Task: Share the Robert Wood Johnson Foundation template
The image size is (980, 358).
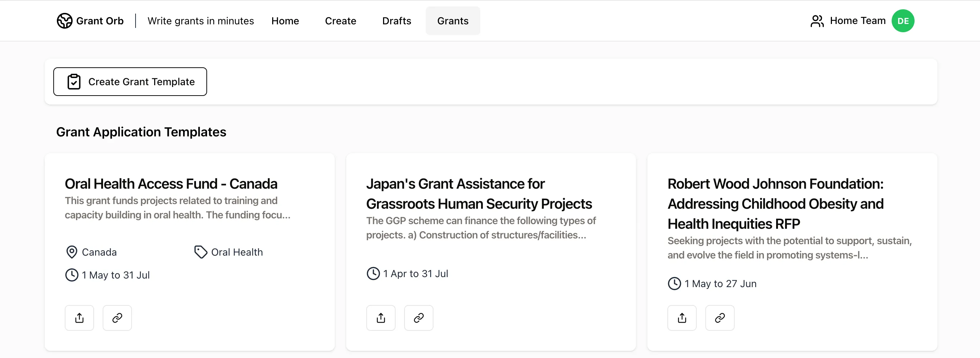Action: tap(682, 318)
